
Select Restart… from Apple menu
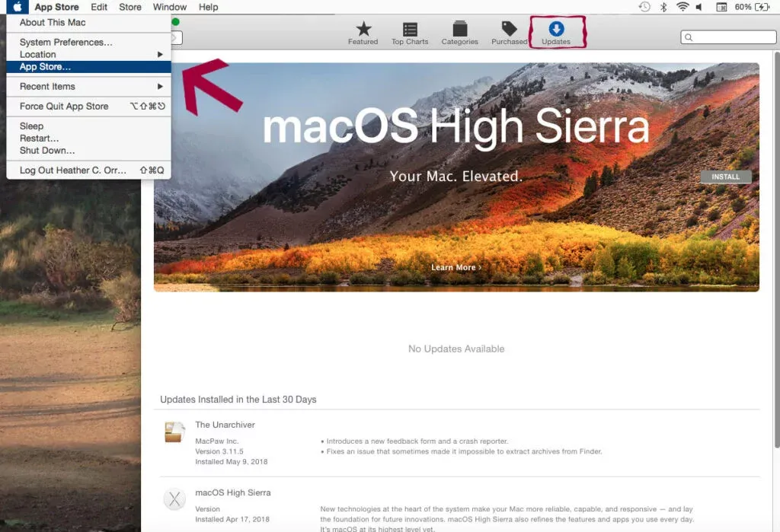pyautogui.click(x=88, y=139)
